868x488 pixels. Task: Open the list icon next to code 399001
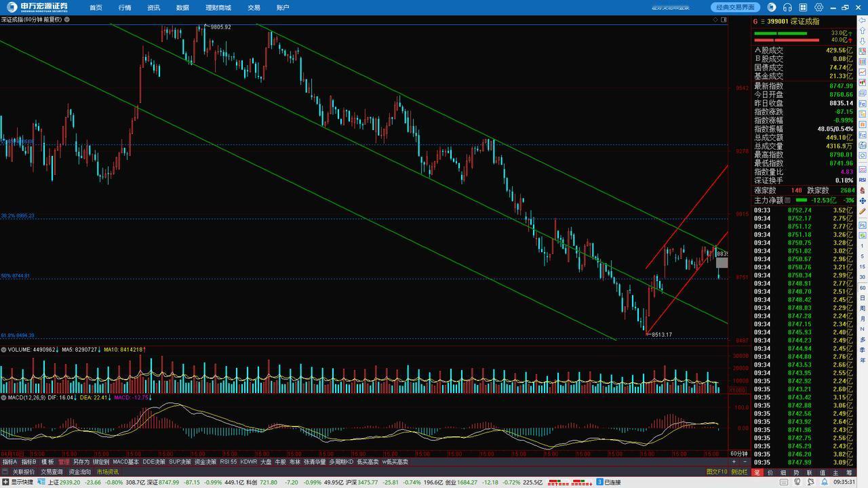(x=763, y=21)
